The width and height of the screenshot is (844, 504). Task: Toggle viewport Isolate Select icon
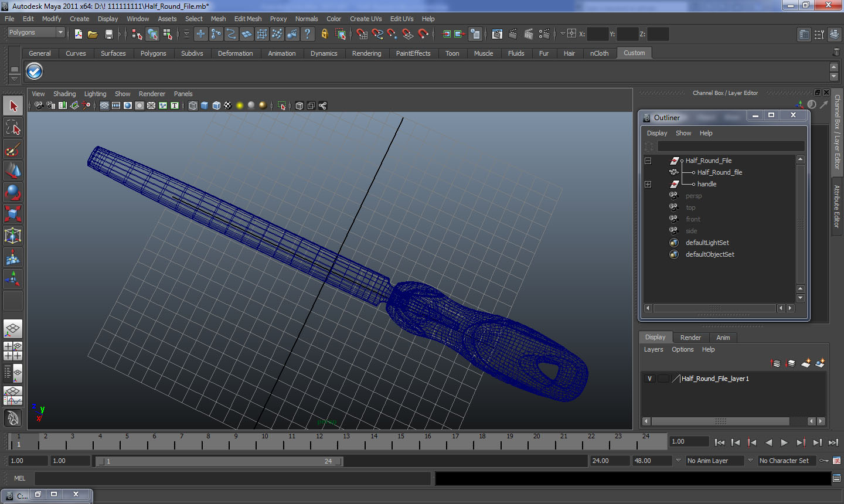[x=282, y=105]
